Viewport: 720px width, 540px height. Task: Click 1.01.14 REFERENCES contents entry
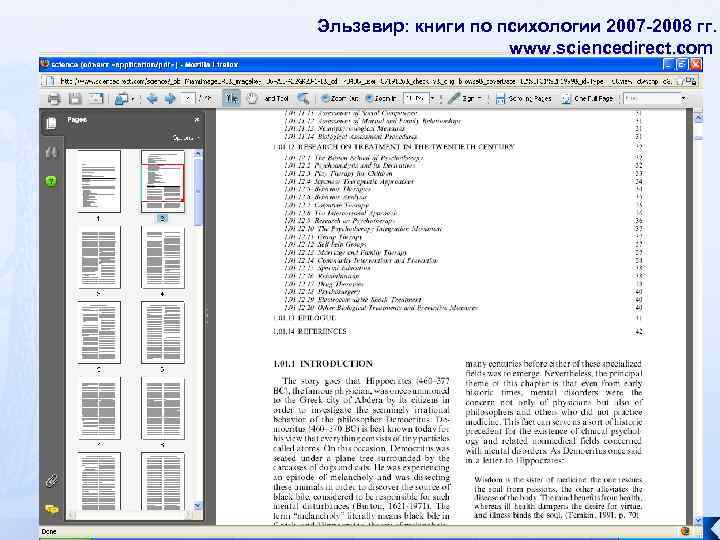point(309,331)
